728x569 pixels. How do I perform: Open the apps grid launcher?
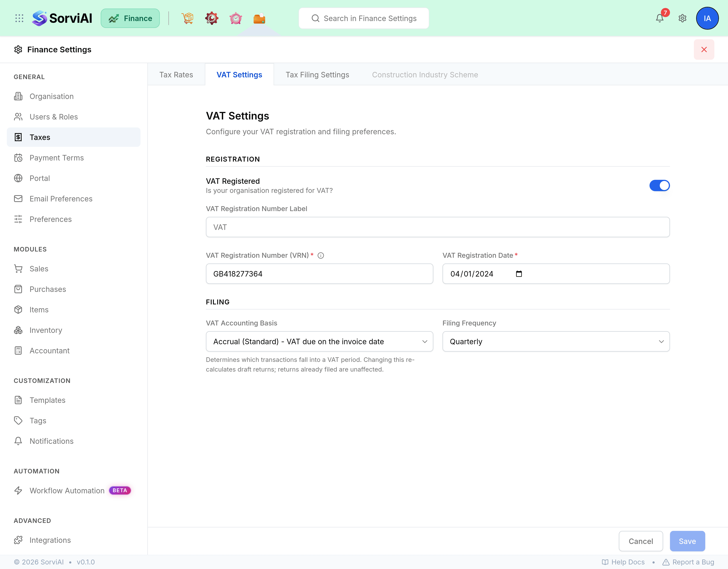click(19, 18)
